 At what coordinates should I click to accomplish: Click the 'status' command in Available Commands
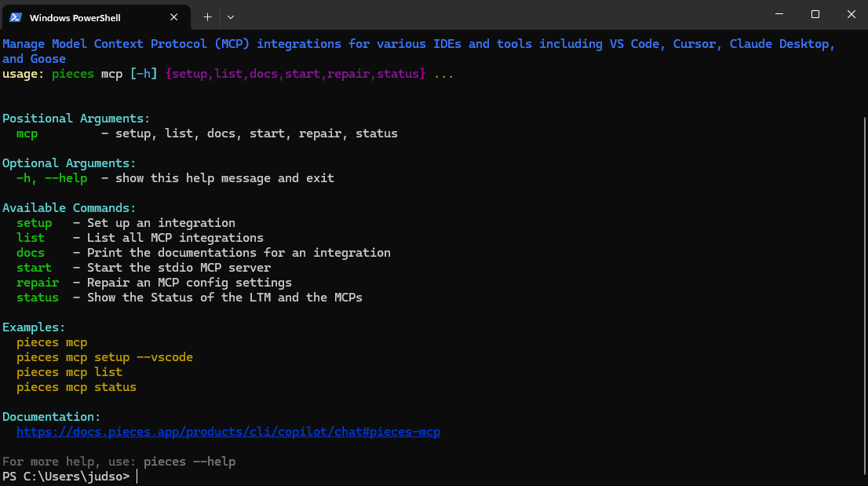pyautogui.click(x=38, y=298)
